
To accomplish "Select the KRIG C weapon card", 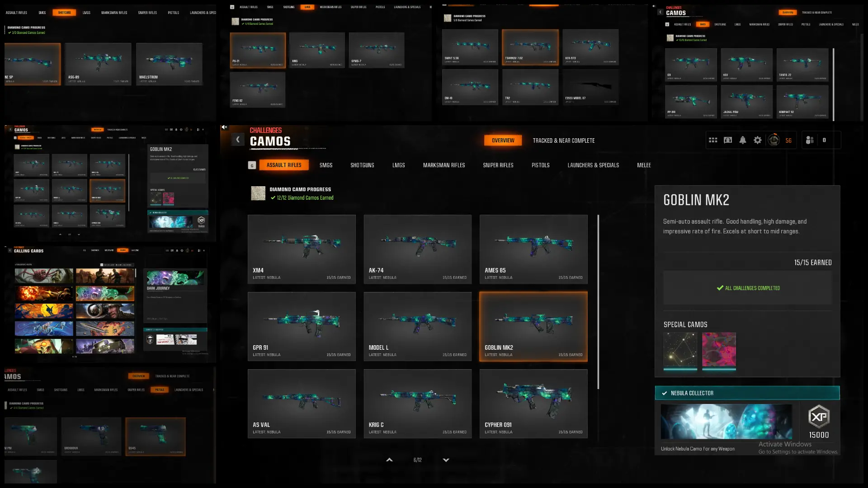I will point(417,404).
